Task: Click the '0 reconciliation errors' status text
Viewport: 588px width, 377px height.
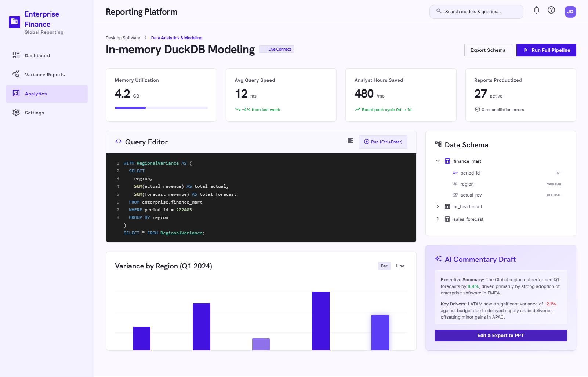Action: [x=503, y=110]
